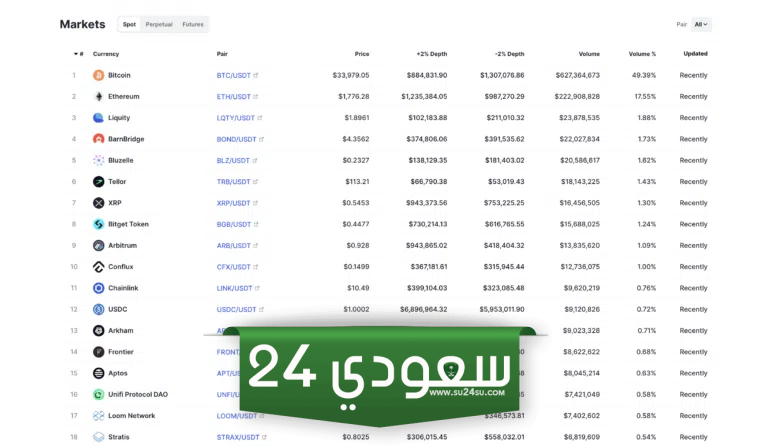Click the Aptos coin icon
The width and height of the screenshot is (768, 446).
point(98,373)
